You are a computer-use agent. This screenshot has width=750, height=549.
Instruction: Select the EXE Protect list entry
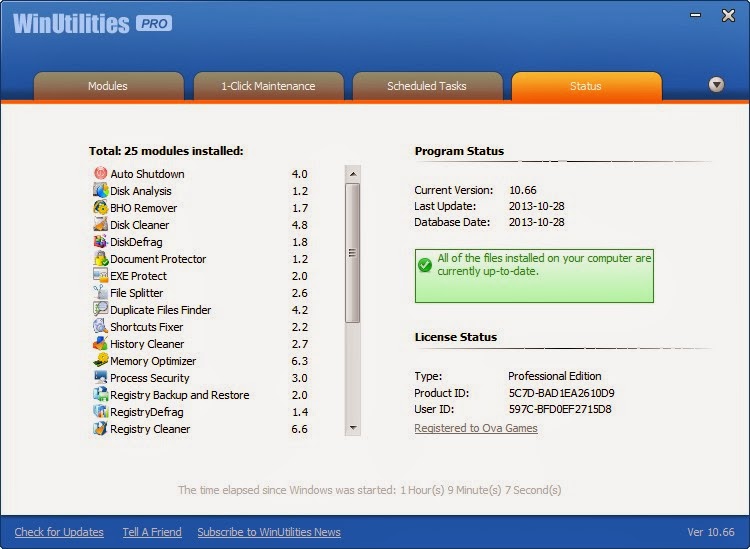point(138,276)
